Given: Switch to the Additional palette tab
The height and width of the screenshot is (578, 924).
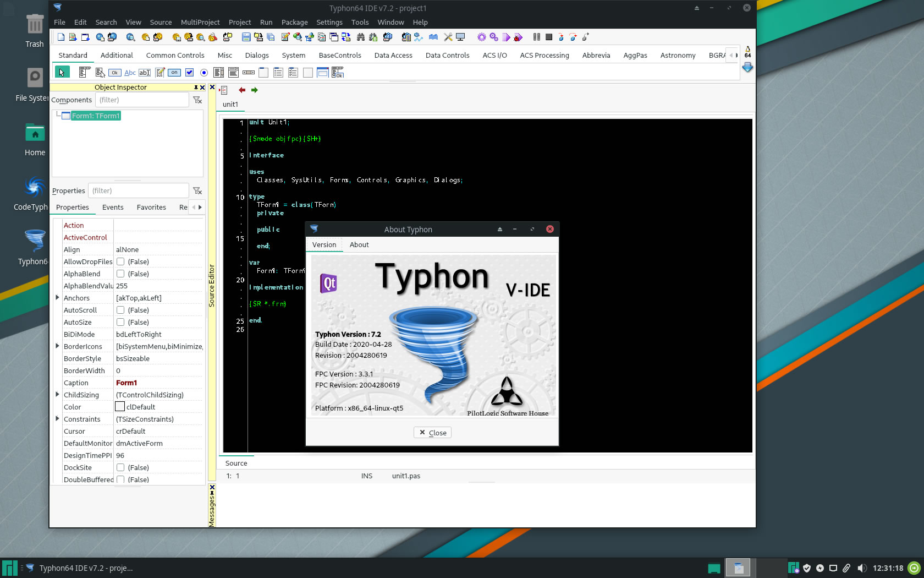Looking at the screenshot, I should tap(117, 56).
